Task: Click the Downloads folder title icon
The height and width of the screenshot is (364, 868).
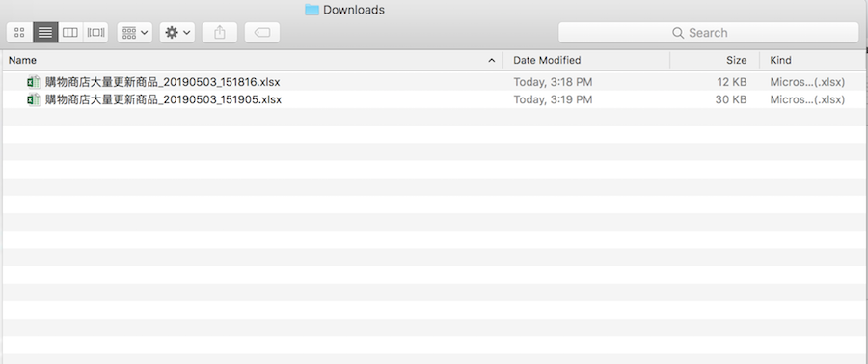Action: coord(312,10)
